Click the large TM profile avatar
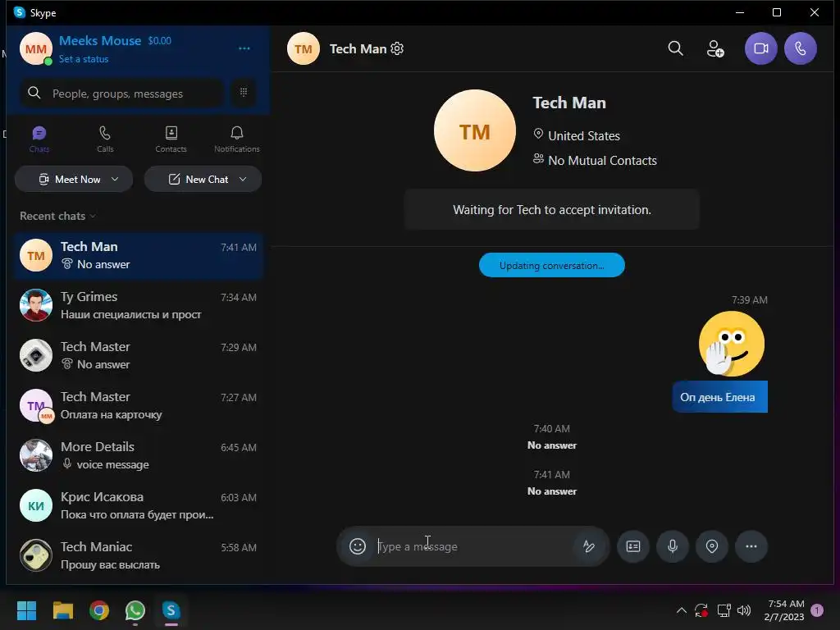Viewport: 840px width, 630px height. click(475, 130)
